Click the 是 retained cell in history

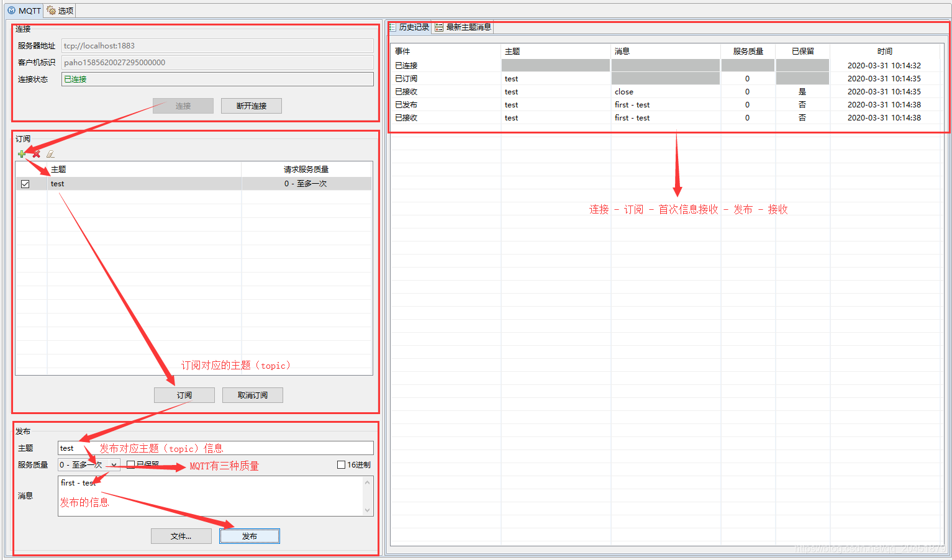[x=802, y=91]
